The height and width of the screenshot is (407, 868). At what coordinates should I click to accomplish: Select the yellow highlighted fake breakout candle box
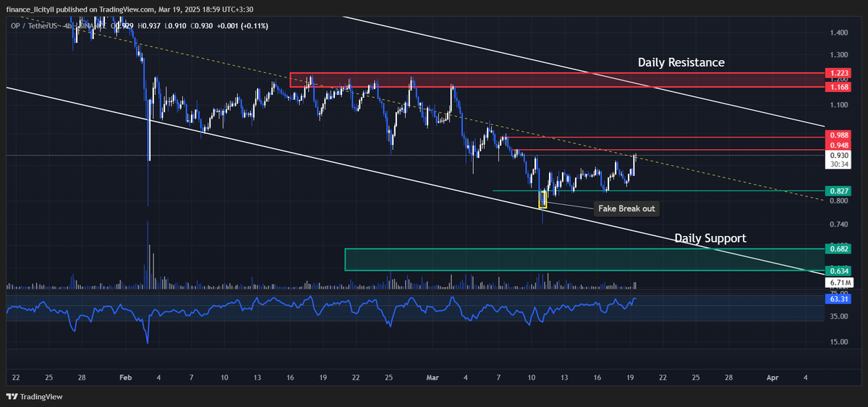[543, 200]
